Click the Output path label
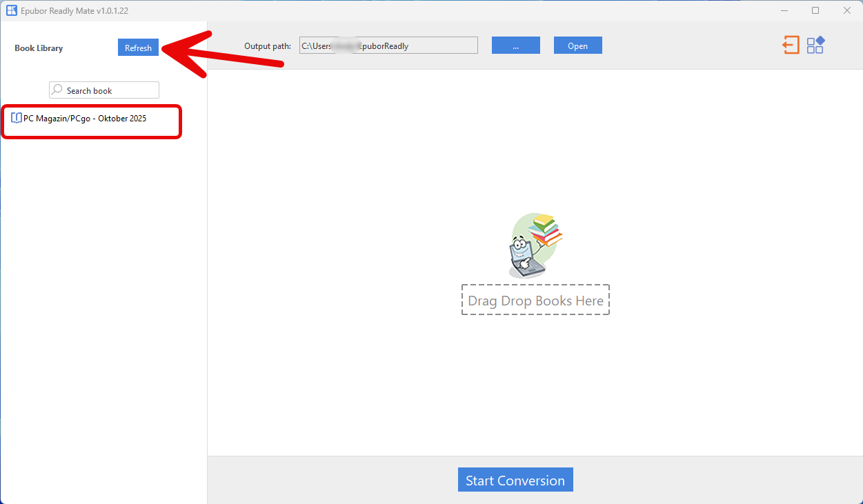 [x=268, y=46]
